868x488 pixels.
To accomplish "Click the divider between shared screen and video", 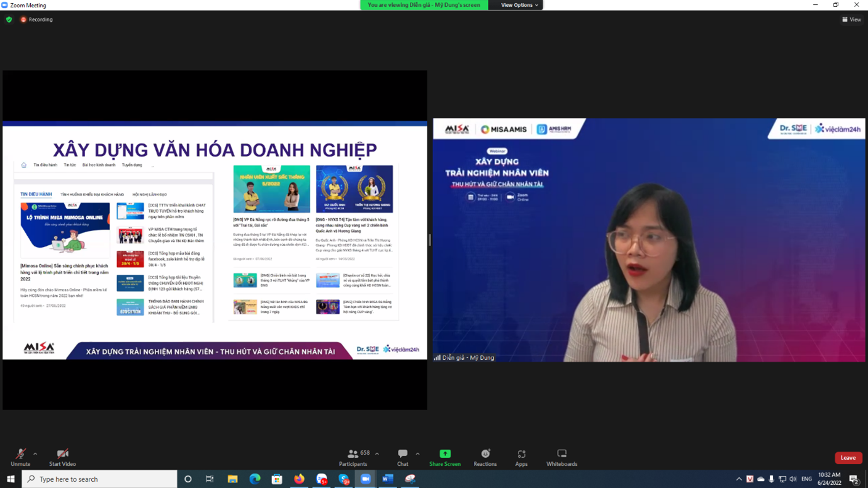I will (430, 240).
